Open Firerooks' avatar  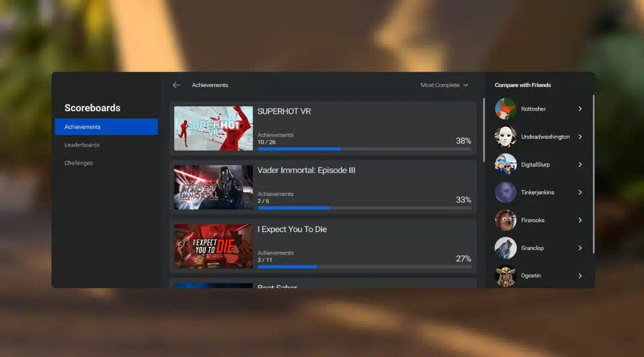[505, 220]
